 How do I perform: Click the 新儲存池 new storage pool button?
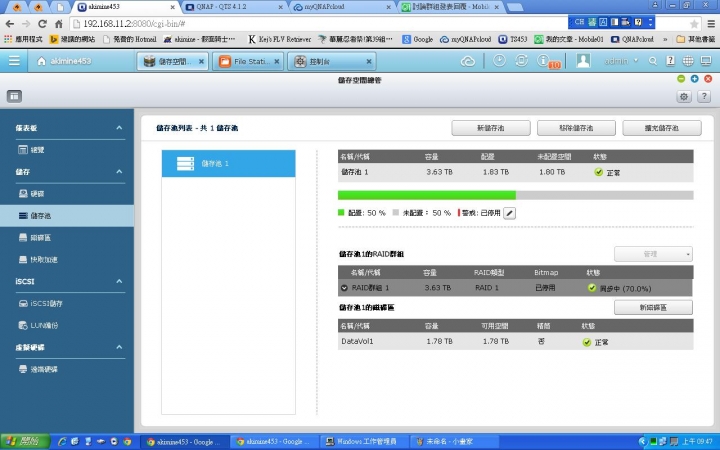pyautogui.click(x=491, y=128)
